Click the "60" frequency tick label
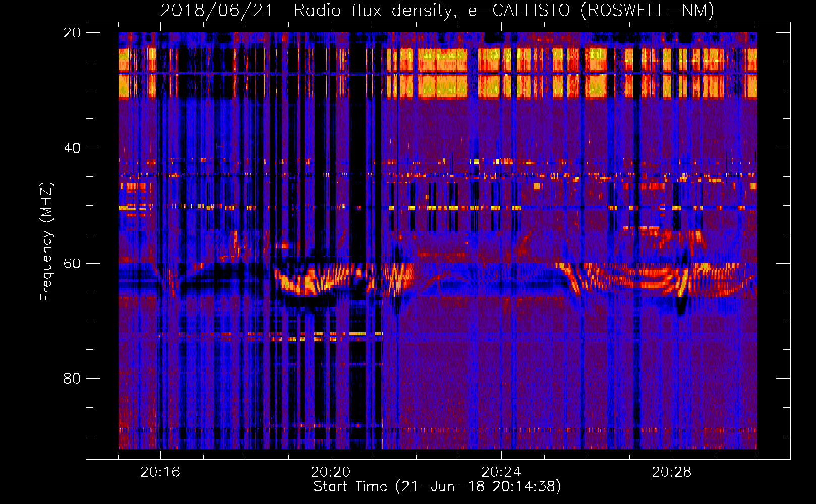The width and height of the screenshot is (816, 504). coord(72,264)
